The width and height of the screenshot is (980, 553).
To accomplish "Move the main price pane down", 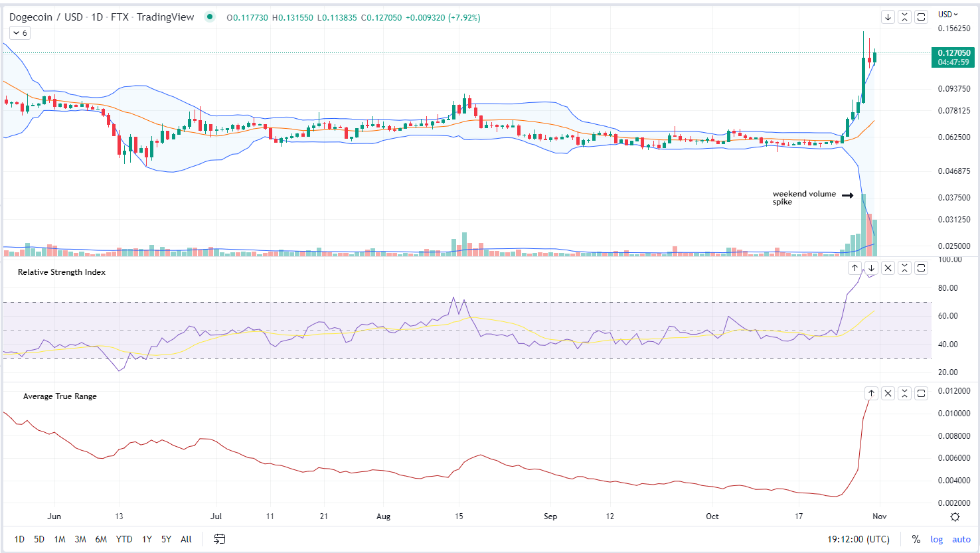I will 888,17.
